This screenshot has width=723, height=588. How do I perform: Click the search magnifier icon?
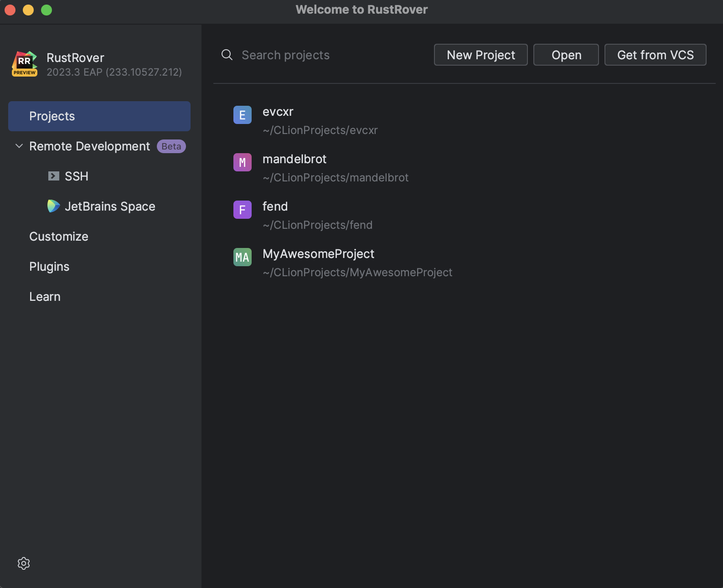(x=227, y=55)
